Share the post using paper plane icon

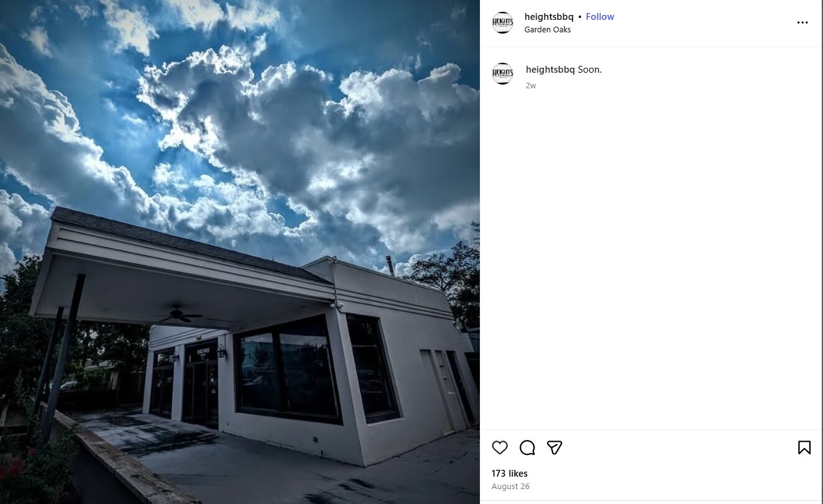point(554,447)
